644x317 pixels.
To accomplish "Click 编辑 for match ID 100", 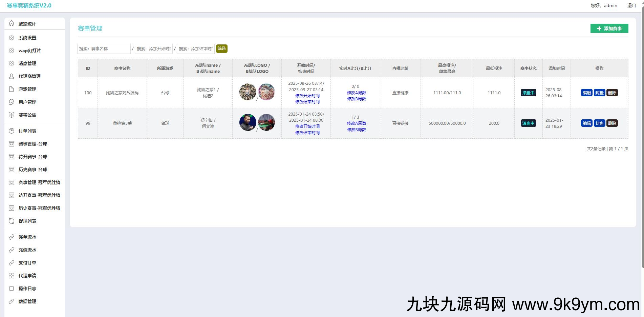I will (x=586, y=93).
